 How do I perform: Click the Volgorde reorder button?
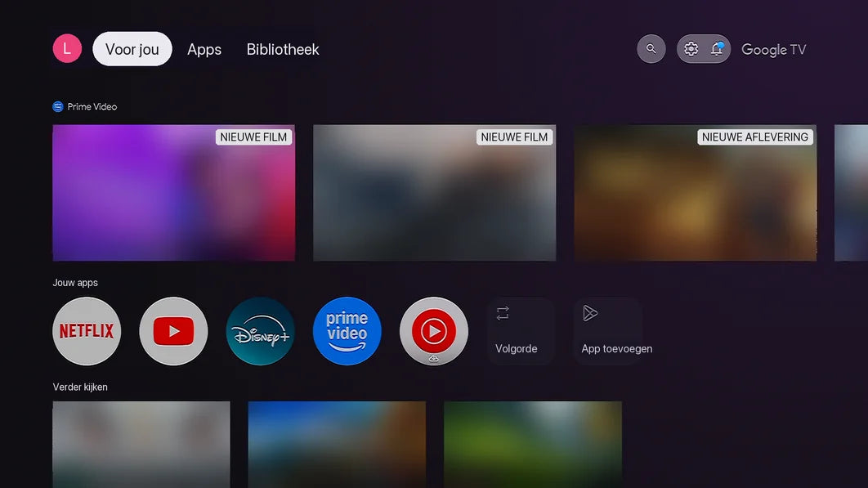pyautogui.click(x=521, y=331)
